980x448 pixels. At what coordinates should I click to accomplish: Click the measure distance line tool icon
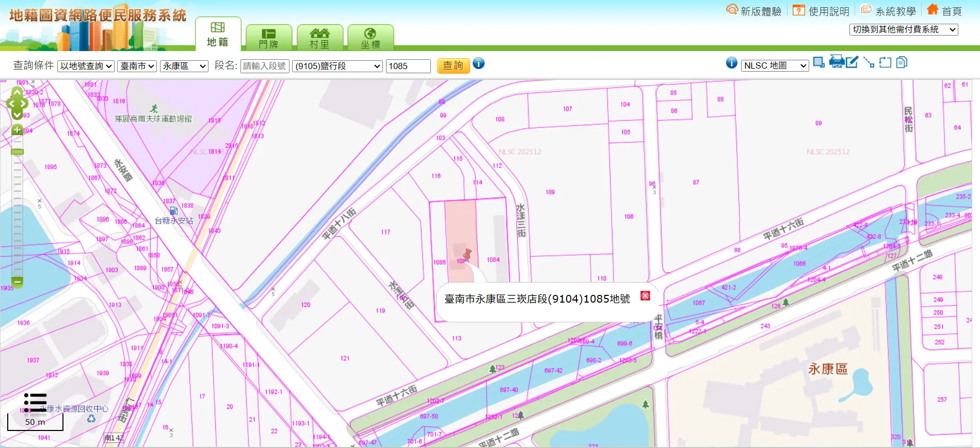(869, 62)
